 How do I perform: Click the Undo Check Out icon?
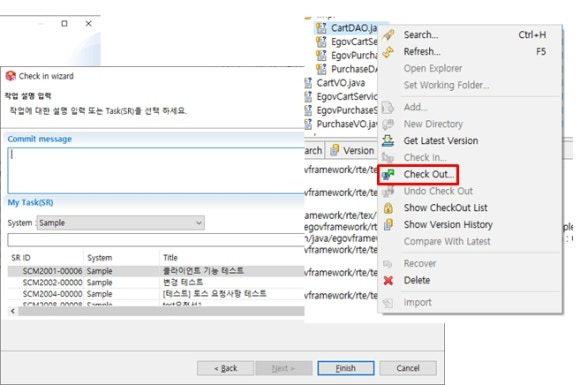point(388,191)
